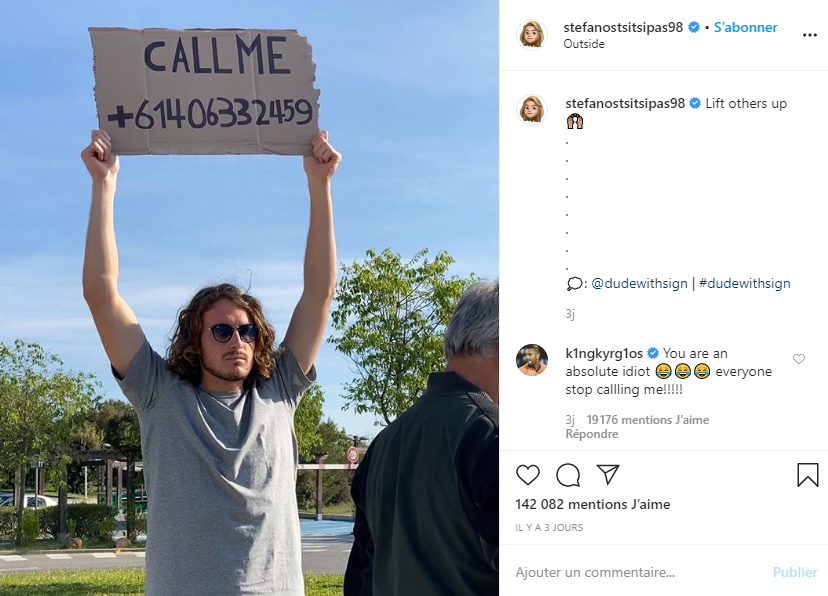Click the Publier button
This screenshot has height=596, width=828.
point(795,572)
